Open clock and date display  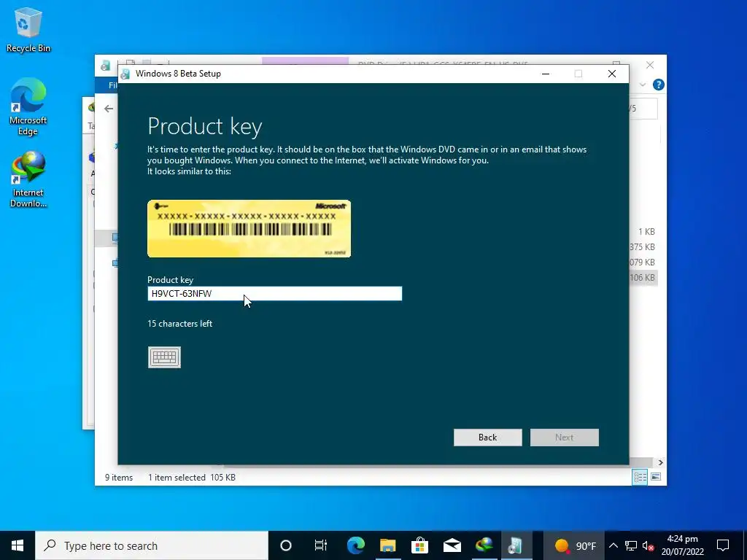click(682, 545)
